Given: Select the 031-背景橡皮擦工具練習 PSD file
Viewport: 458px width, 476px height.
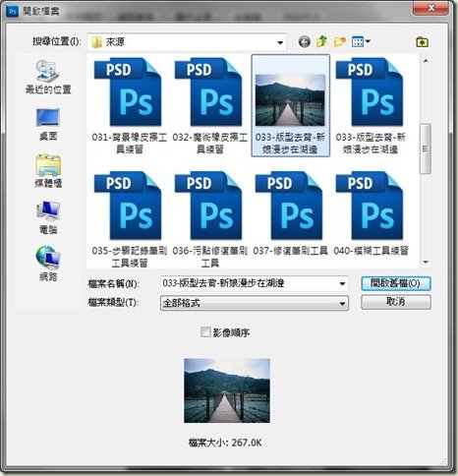Looking at the screenshot, I should [x=130, y=105].
